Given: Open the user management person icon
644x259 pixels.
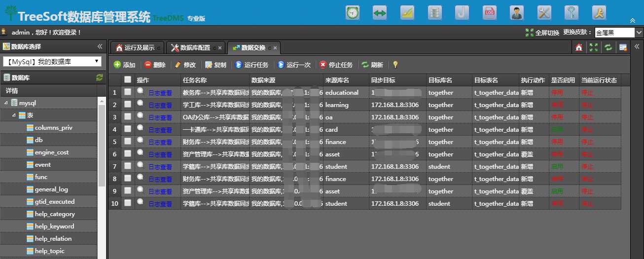Looking at the screenshot, I should [517, 13].
